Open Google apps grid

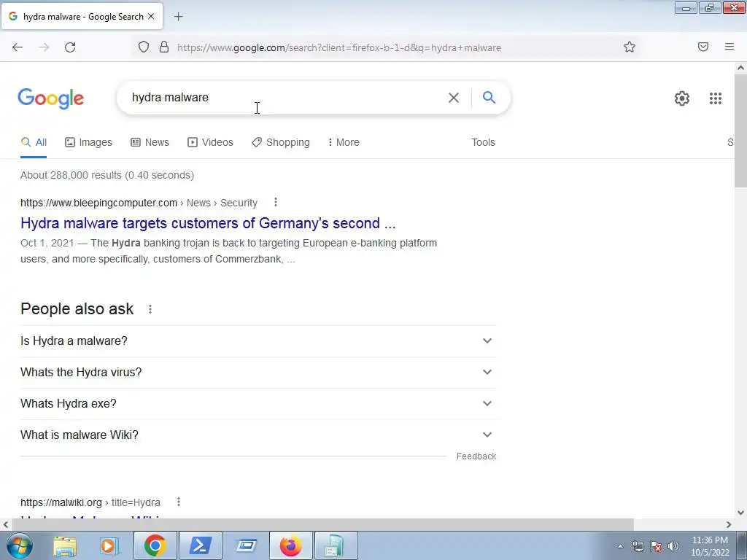click(715, 98)
